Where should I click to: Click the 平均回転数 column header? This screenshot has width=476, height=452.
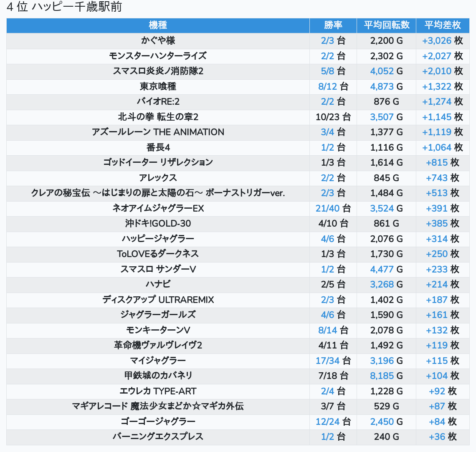(386, 25)
